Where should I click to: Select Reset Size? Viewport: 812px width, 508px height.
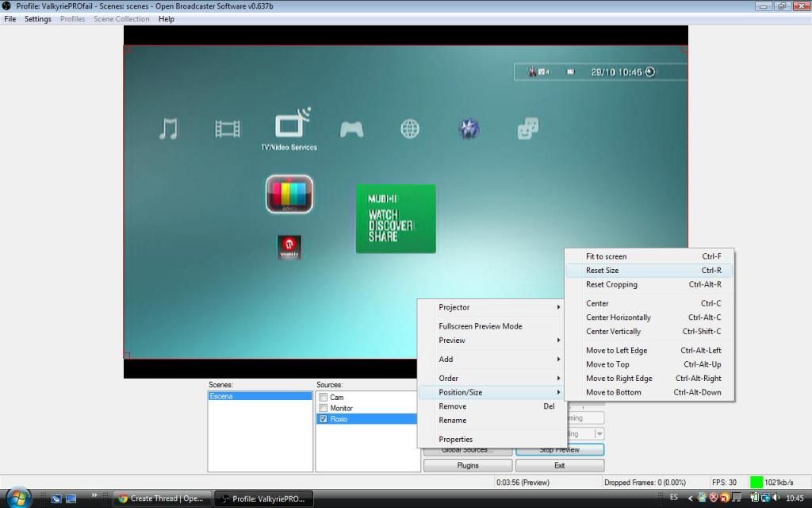tap(649, 271)
